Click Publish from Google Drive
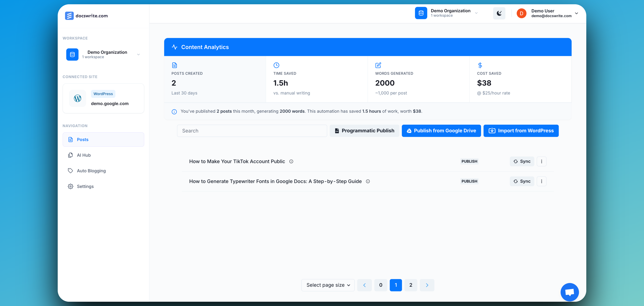The height and width of the screenshot is (306, 644). coord(441,131)
